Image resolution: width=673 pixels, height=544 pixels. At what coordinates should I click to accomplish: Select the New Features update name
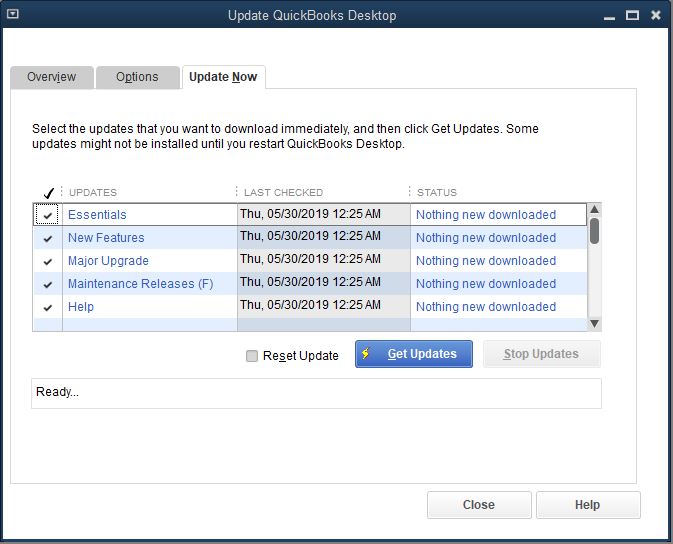(106, 238)
